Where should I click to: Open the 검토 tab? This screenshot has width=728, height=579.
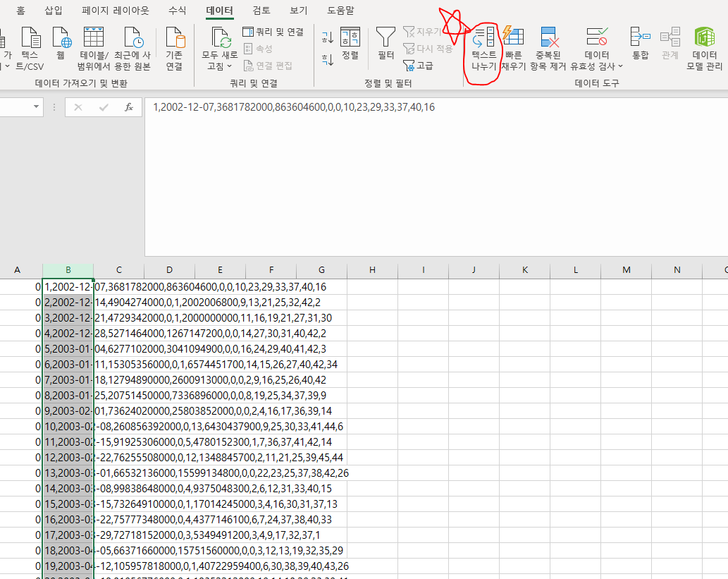(261, 10)
